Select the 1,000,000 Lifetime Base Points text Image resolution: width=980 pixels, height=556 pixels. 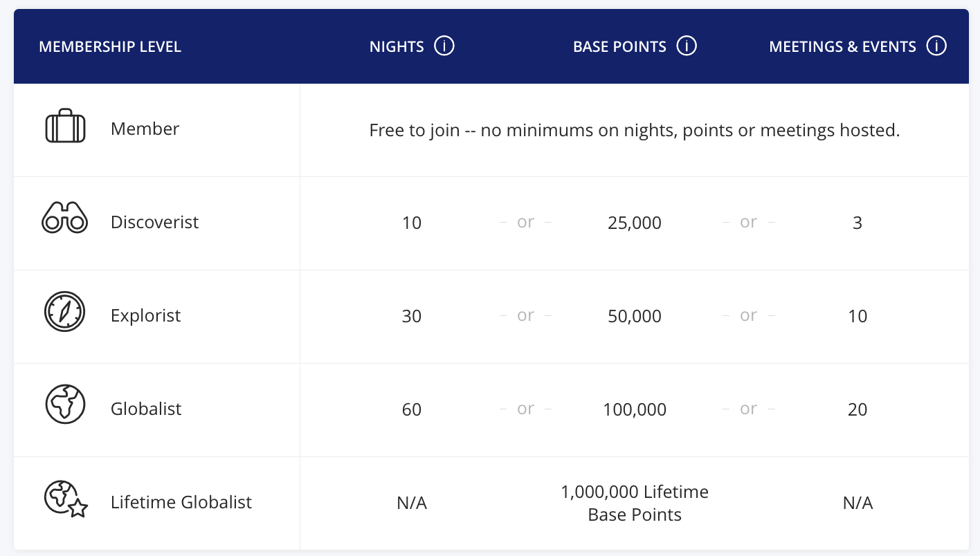coord(634,503)
